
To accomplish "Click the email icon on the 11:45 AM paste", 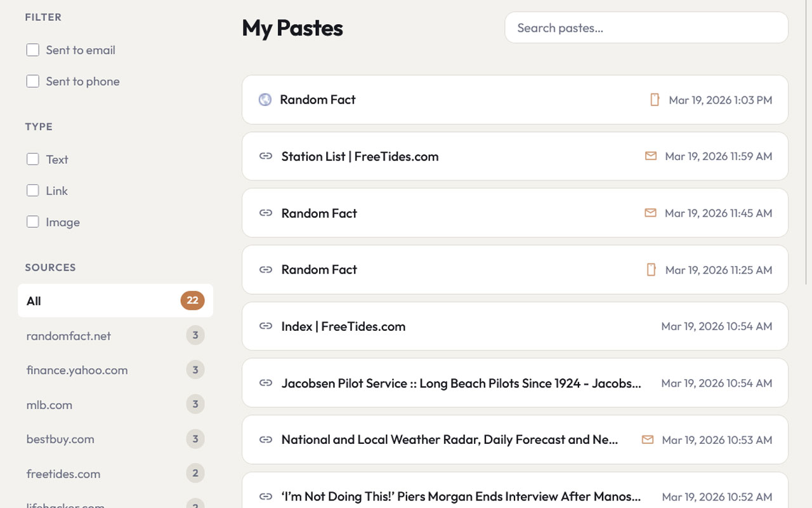I will [650, 213].
